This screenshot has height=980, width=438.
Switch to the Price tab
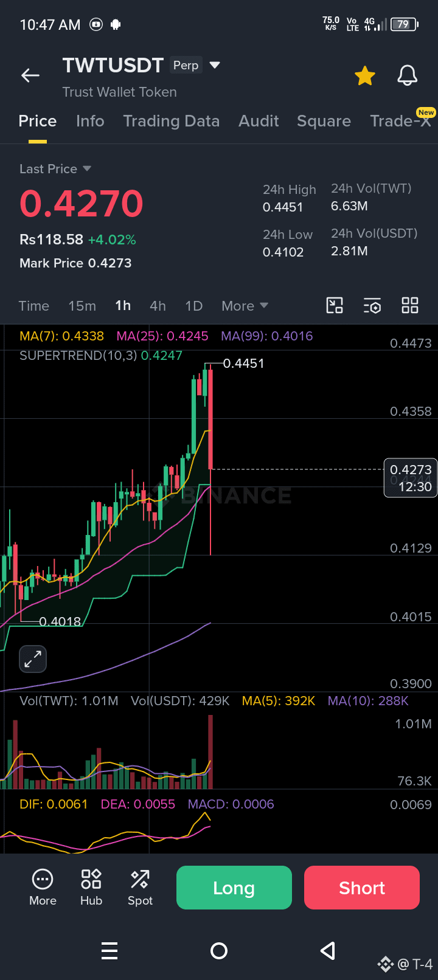(38, 121)
